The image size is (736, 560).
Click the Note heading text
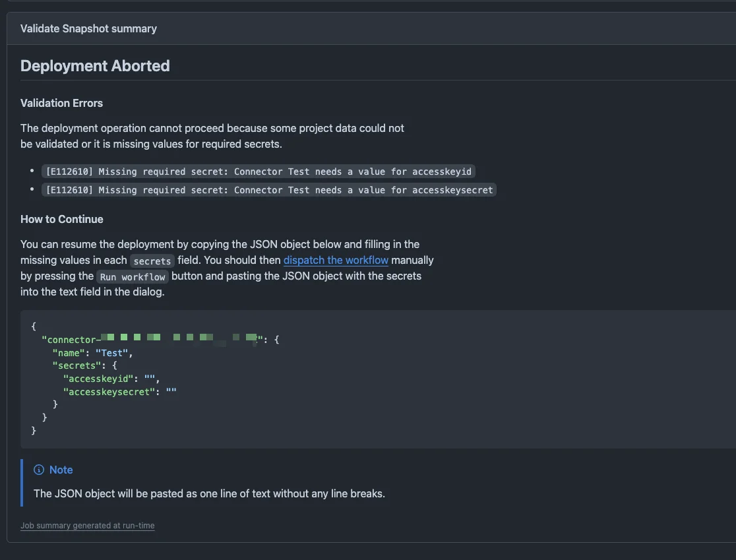(61, 470)
